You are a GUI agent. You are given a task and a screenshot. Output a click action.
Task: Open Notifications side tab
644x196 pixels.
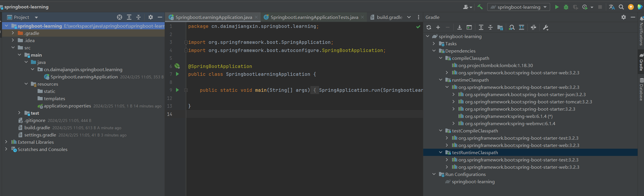tap(640, 31)
